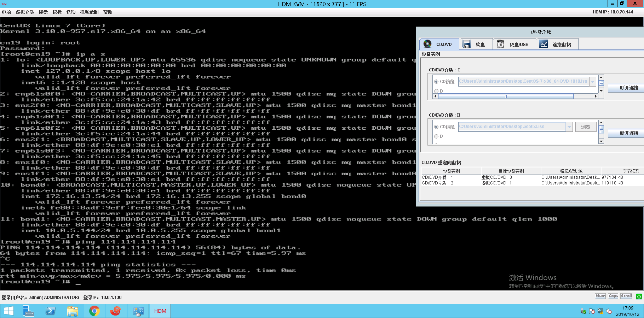Open the 电源 (Power) menu
Viewport: 644px width, 318px height.
click(6, 12)
